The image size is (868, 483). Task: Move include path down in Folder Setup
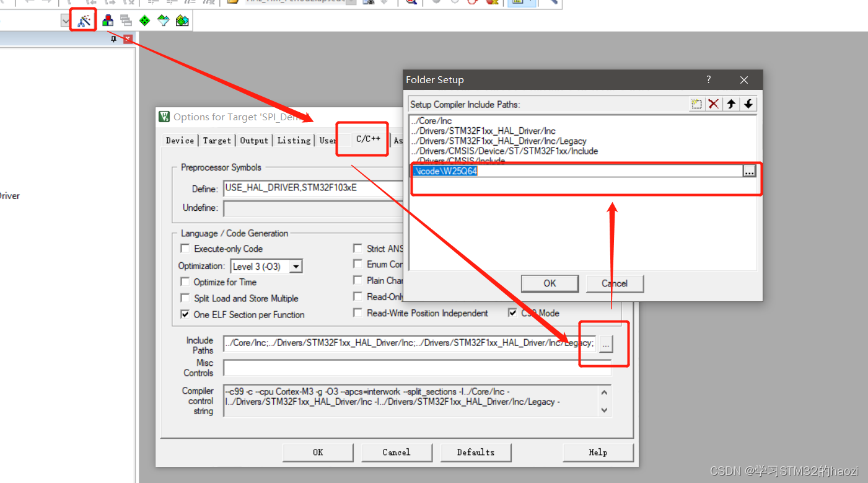coord(748,104)
